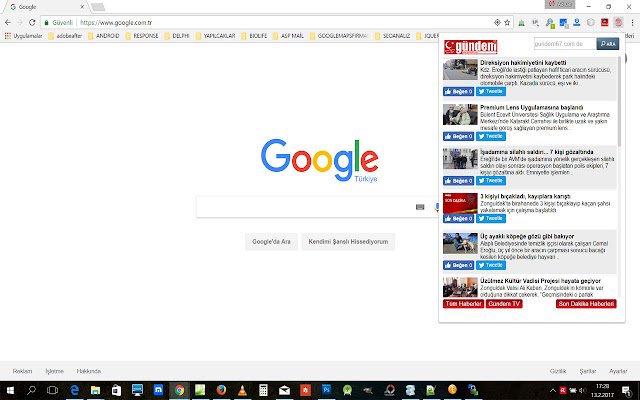Open File Explorer from the taskbar
Viewport: 640px width, 400px height.
96,390
